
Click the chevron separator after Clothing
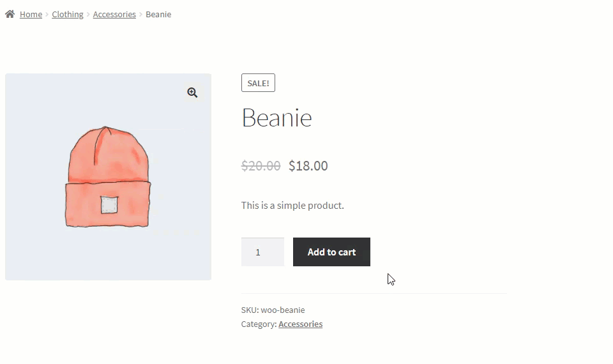coord(88,15)
